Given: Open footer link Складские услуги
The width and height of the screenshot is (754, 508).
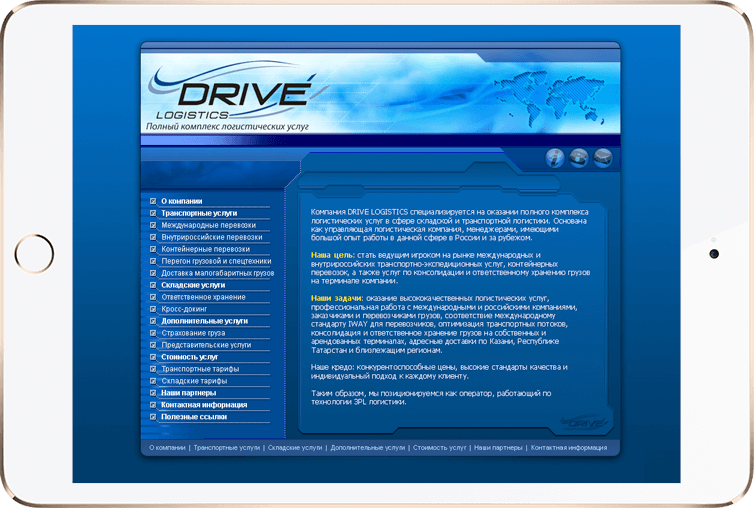Looking at the screenshot, I should coord(295,447).
